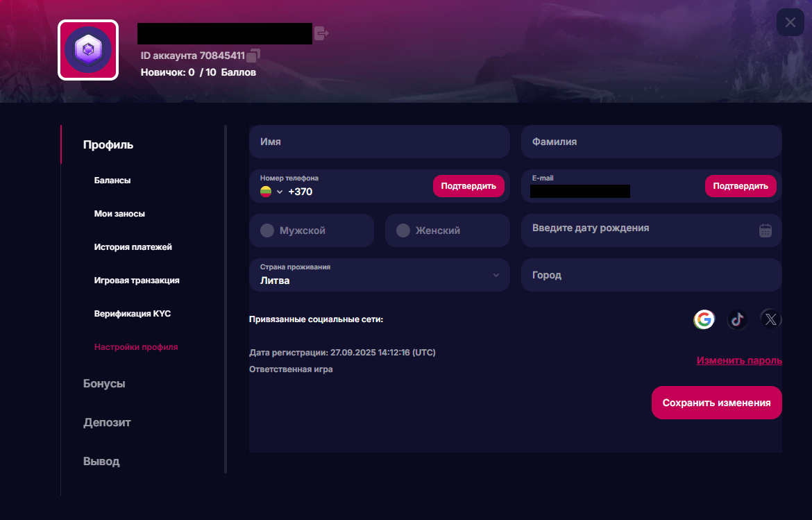Open the calendar icon in birth date field
The image size is (812, 520).
click(766, 230)
